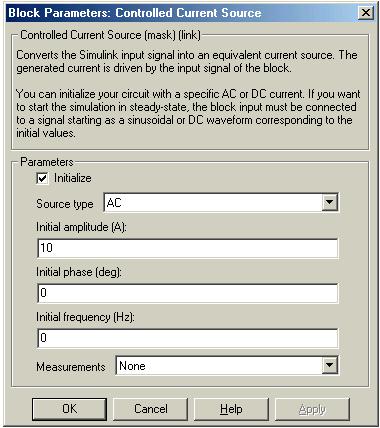Viewport: 380px width, 428px height.
Task: Open the Help button
Action: click(x=231, y=409)
